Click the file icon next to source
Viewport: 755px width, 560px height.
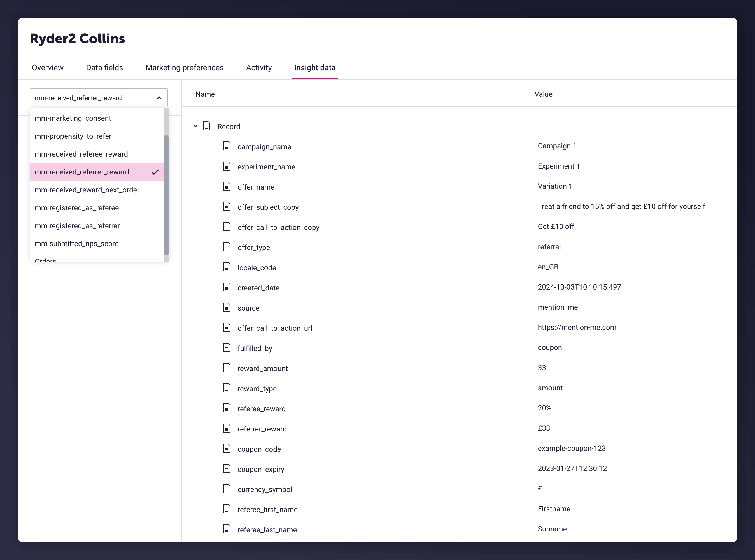[x=227, y=307]
